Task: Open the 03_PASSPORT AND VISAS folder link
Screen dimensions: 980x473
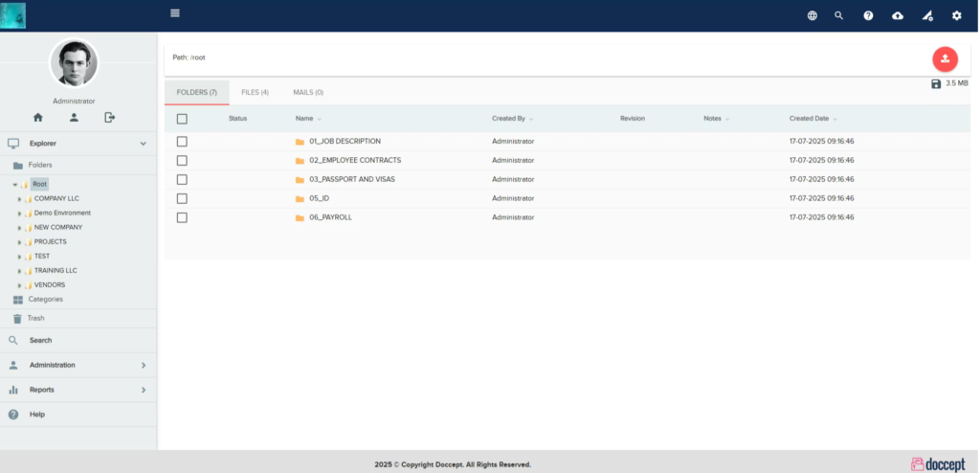Action: [352, 179]
